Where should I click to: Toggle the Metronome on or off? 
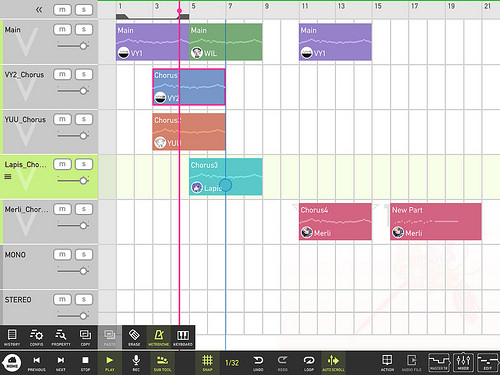pos(159,337)
